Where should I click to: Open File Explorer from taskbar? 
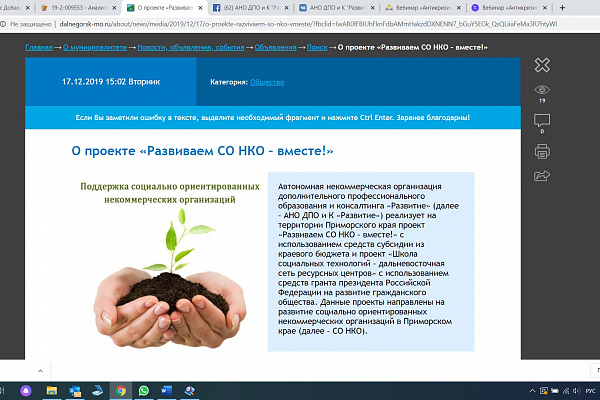[52, 391]
